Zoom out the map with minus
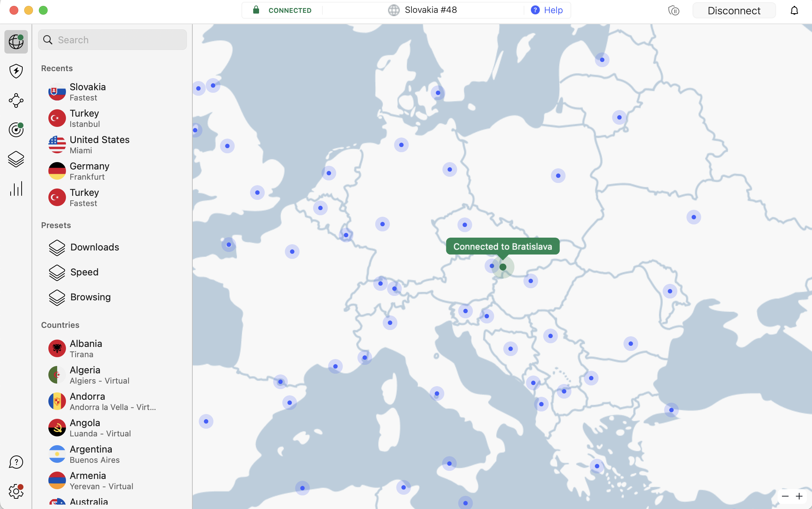This screenshot has height=509, width=812. pyautogui.click(x=785, y=497)
